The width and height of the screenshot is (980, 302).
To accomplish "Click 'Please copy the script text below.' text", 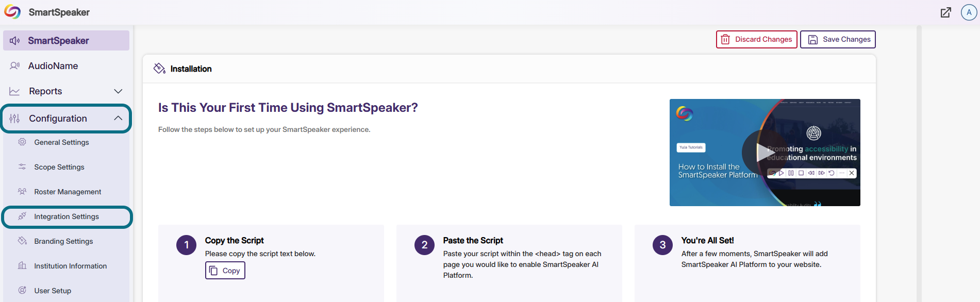I will tap(260, 254).
